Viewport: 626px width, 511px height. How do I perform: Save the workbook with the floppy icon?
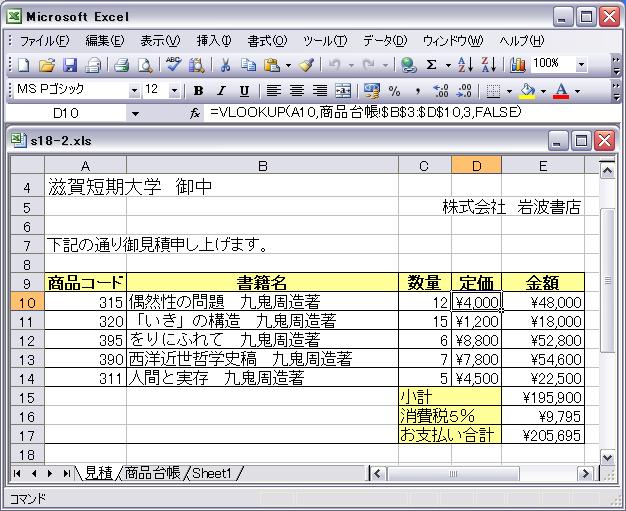click(69, 65)
